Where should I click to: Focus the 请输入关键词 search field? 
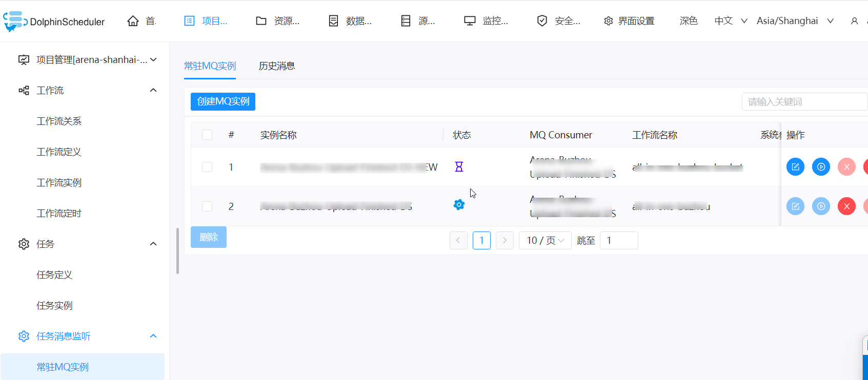click(x=804, y=101)
